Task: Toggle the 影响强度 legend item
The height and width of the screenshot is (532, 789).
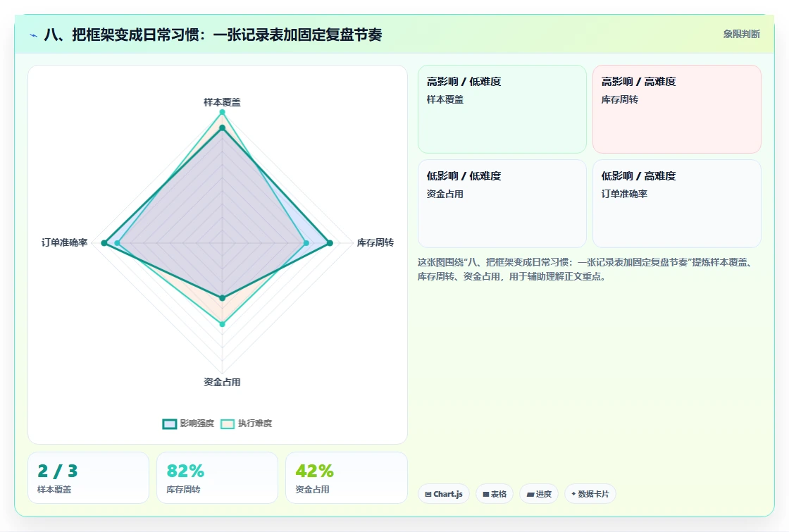Action: tap(188, 423)
